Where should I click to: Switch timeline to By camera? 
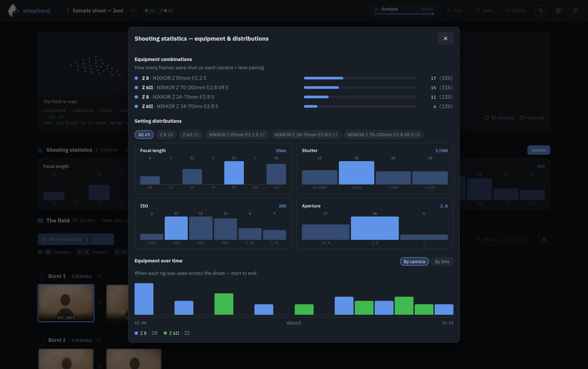(x=414, y=262)
